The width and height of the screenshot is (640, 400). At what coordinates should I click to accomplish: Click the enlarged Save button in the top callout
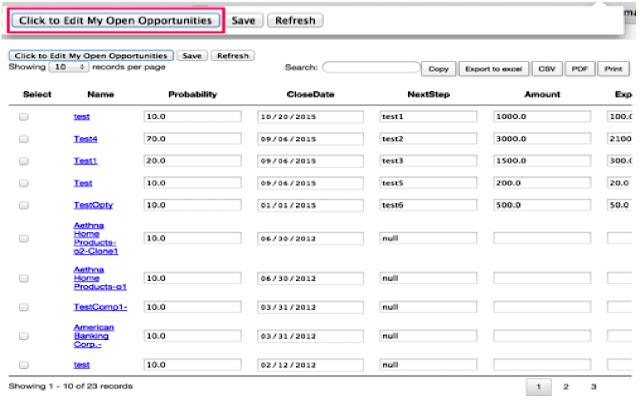243,20
